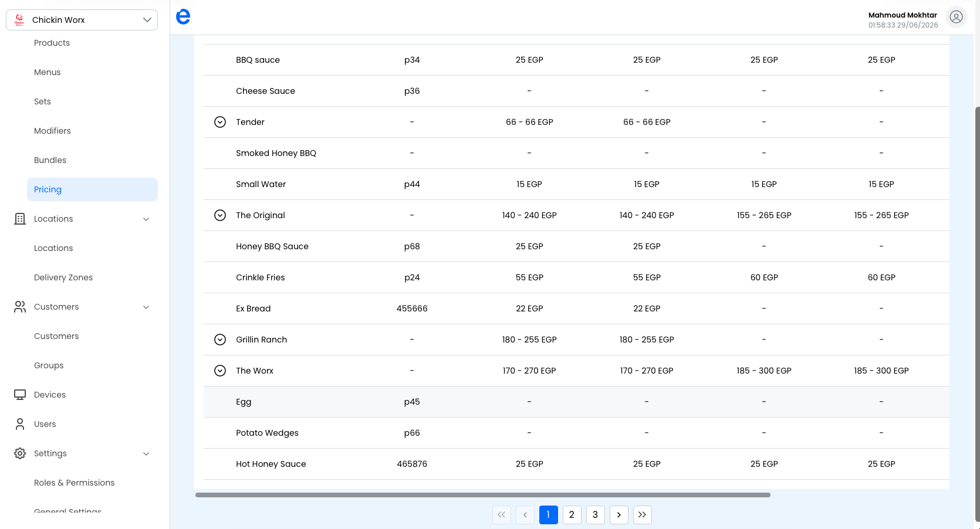This screenshot has width=980, height=529.
Task: Select the Pricing sidebar item
Action: tap(92, 189)
